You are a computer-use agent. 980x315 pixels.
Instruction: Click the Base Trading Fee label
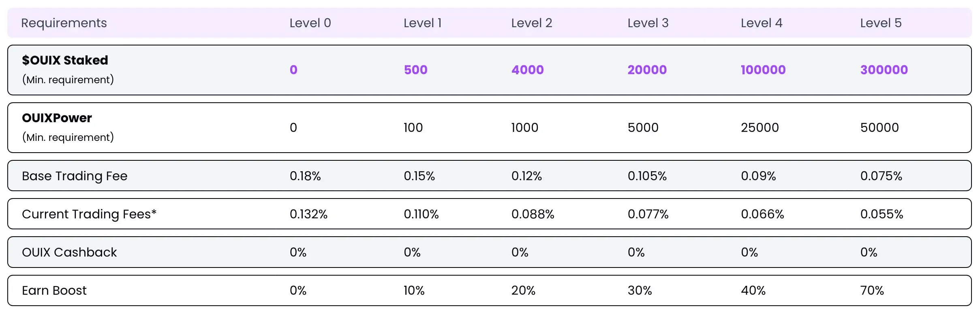(x=75, y=176)
